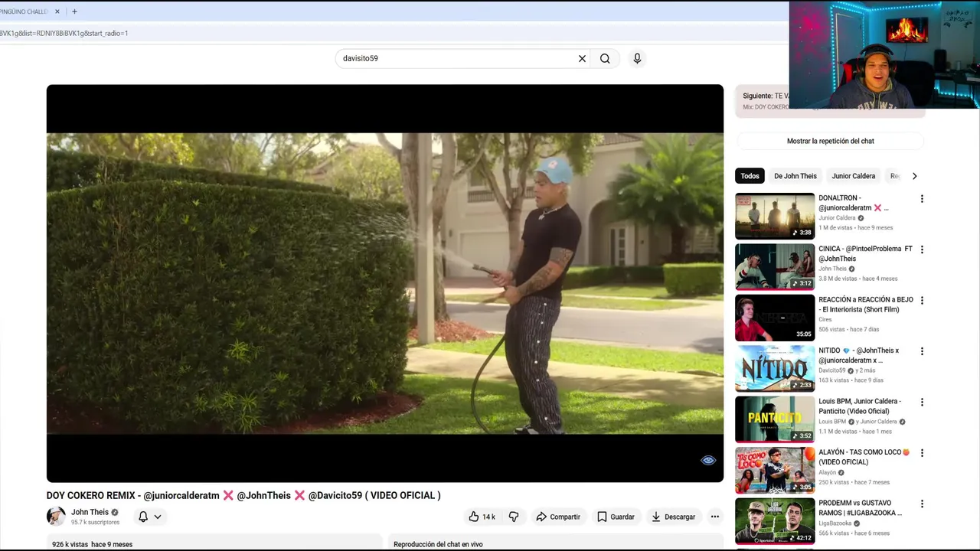The width and height of the screenshot is (980, 551).
Task: Open the CINICA video thumbnail
Action: pos(775,266)
